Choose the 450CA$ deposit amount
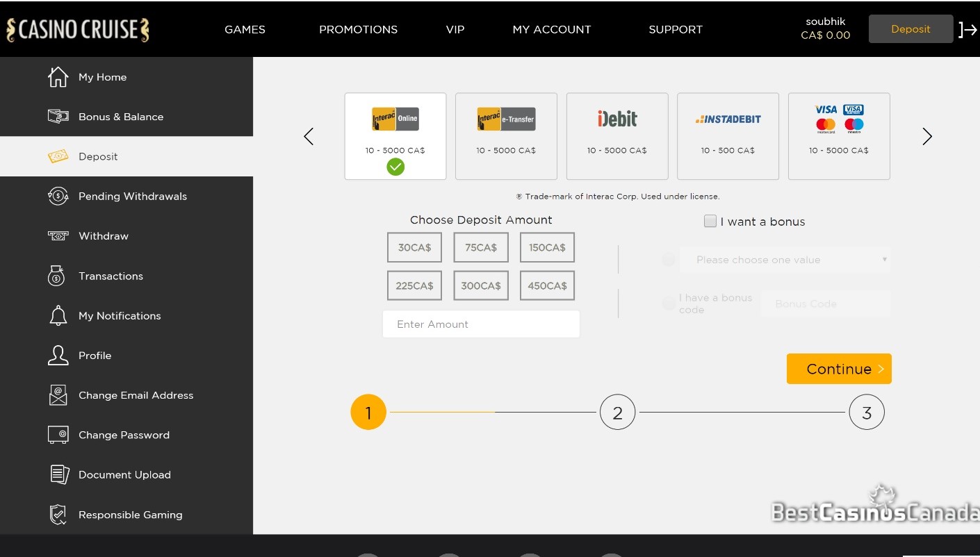980x557 pixels. tap(547, 285)
